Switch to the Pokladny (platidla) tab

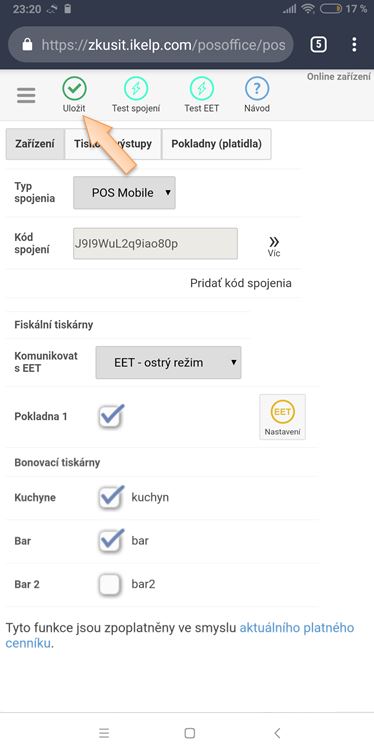[216, 144]
